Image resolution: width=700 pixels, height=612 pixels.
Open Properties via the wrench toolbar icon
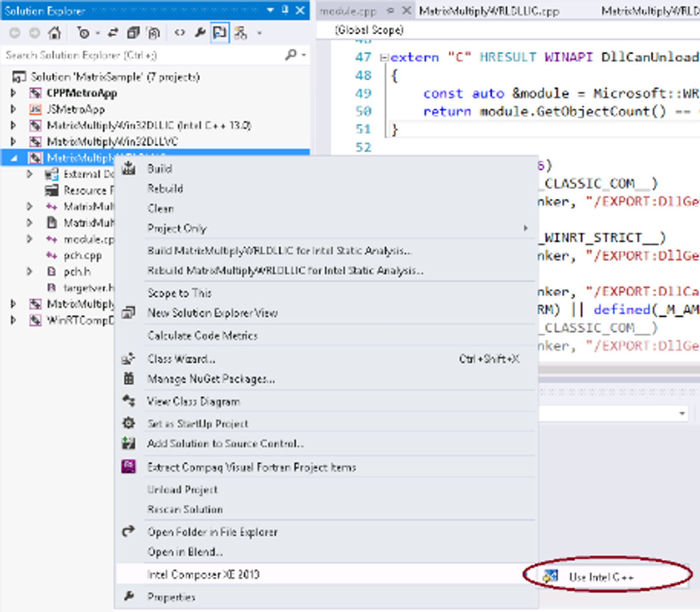[x=200, y=33]
